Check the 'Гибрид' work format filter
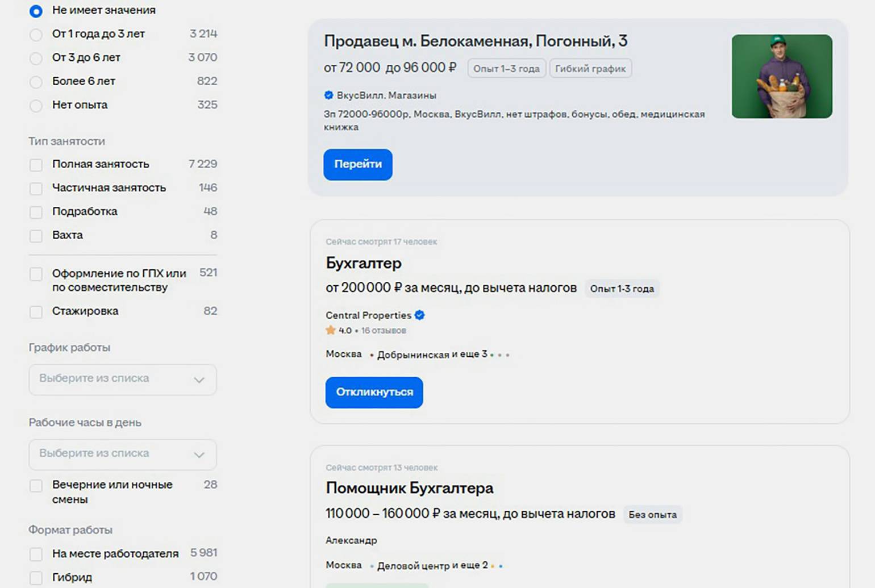This screenshot has width=875, height=588. (36, 578)
